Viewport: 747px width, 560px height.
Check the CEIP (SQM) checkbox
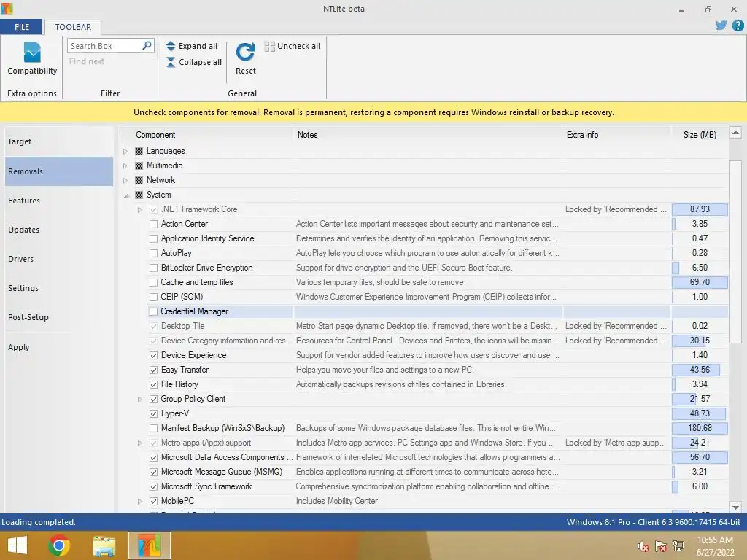[153, 297]
